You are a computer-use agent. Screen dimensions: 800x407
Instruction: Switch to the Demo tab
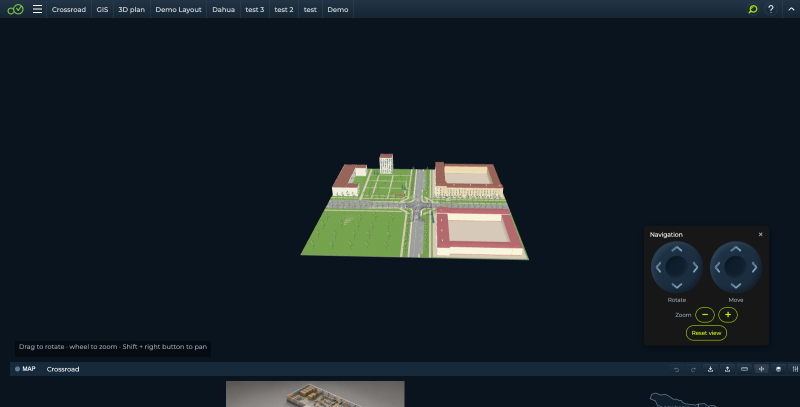[338, 9]
